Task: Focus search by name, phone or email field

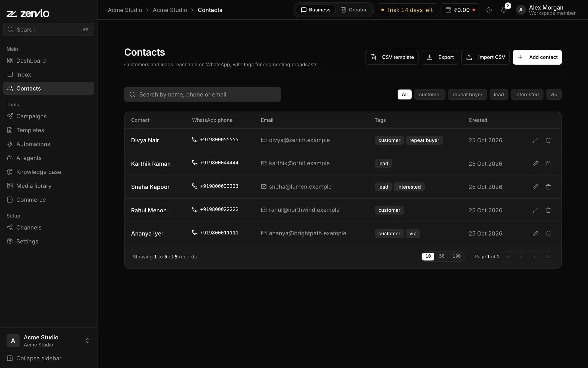Action: [x=202, y=95]
